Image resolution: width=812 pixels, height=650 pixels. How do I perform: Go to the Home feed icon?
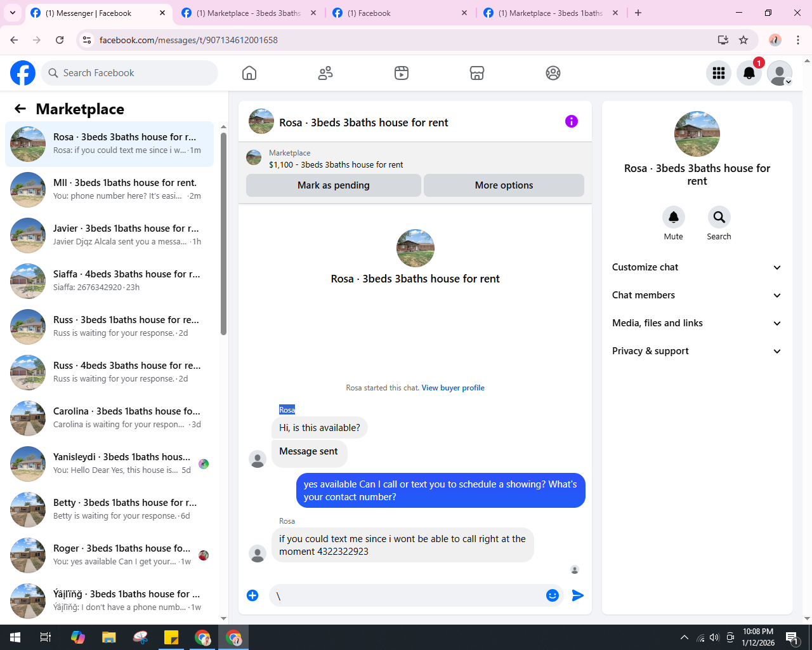point(249,73)
